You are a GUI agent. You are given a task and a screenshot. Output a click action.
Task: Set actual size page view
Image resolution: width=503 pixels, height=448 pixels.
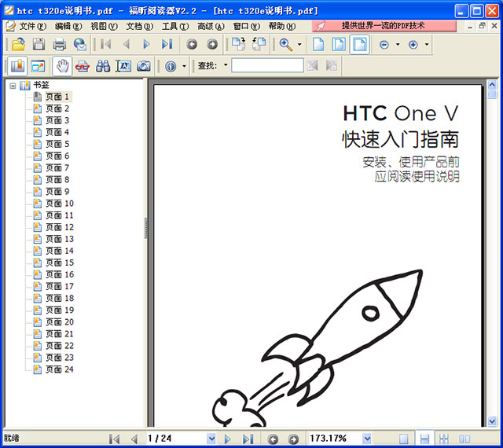coord(318,44)
